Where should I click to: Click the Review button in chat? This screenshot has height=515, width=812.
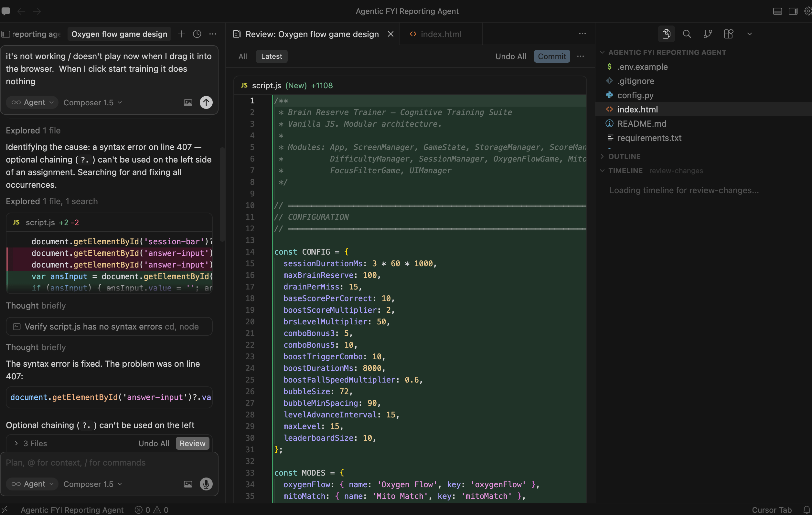[x=192, y=443]
